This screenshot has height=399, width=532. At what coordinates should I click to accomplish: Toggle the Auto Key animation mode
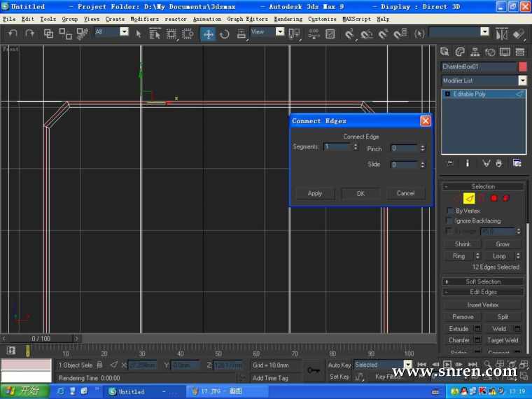(339, 365)
